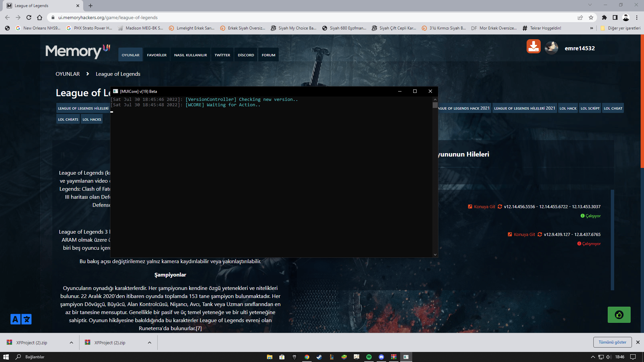Viewport: 644px width, 362px height.
Task: Click the MUICore console vertical scrollbar thumb
Action: pos(435,105)
